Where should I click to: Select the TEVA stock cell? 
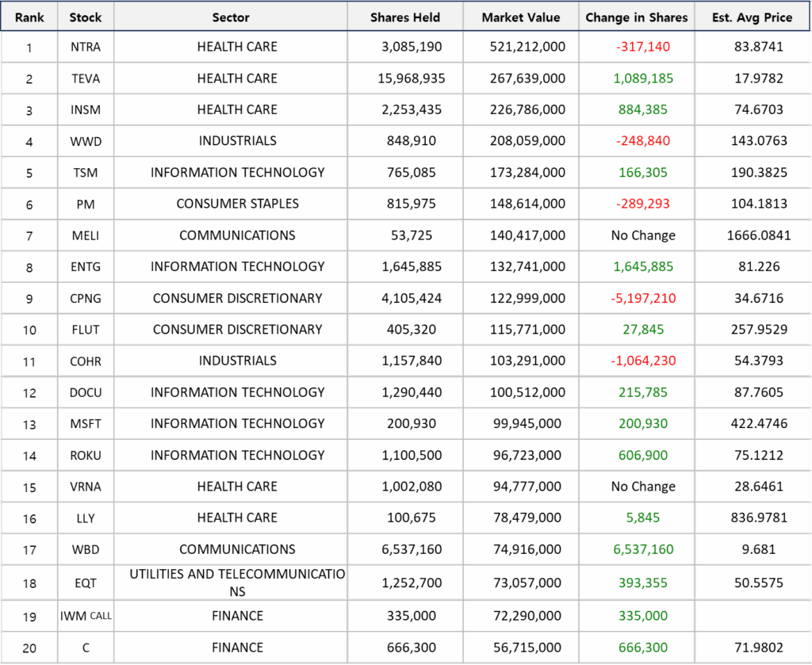tap(86, 78)
